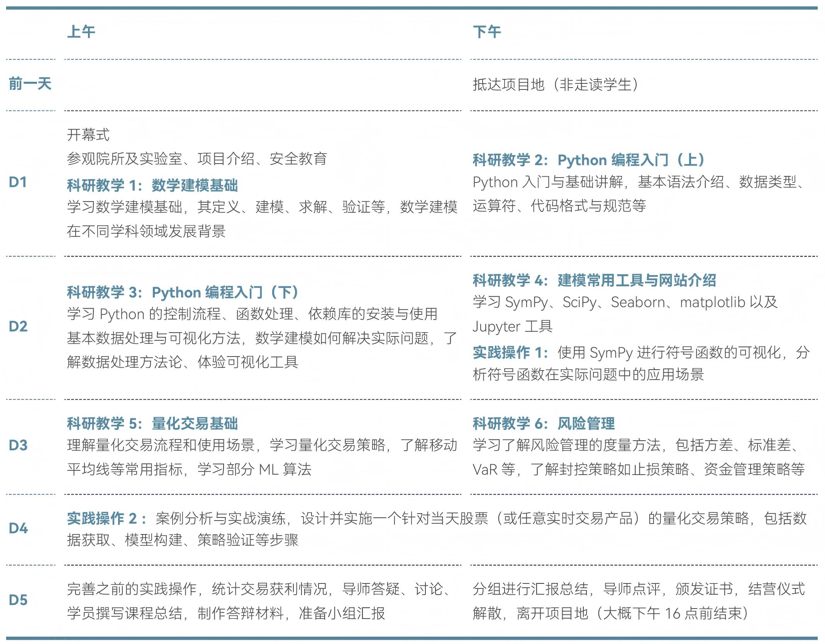Screen dimensions: 825x644
Task: Click the Jupyter 工具 text
Action: coord(512,327)
